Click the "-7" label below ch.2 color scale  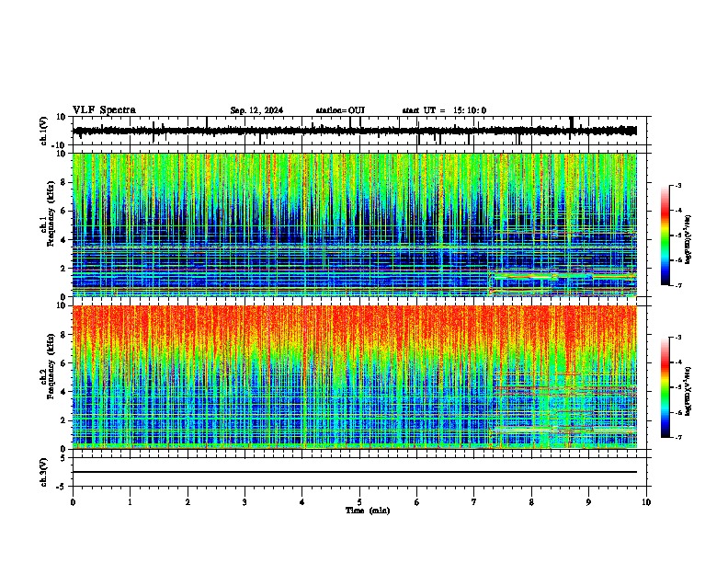pos(677,437)
